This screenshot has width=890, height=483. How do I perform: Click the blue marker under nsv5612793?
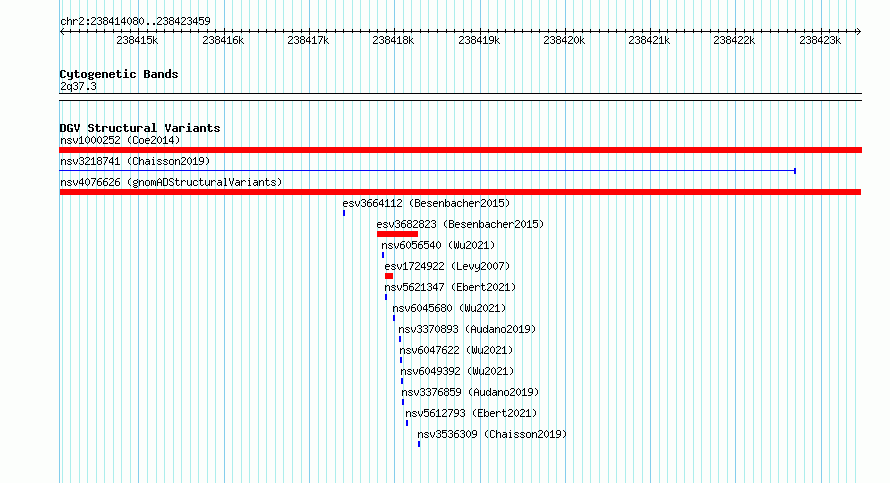click(406, 423)
